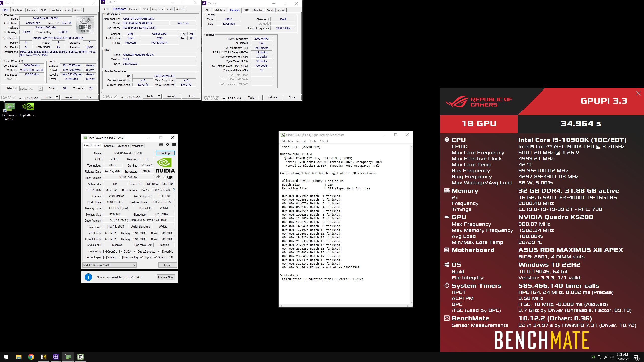
Task: Open the Socket #1 selection dropdown
Action: (31, 88)
